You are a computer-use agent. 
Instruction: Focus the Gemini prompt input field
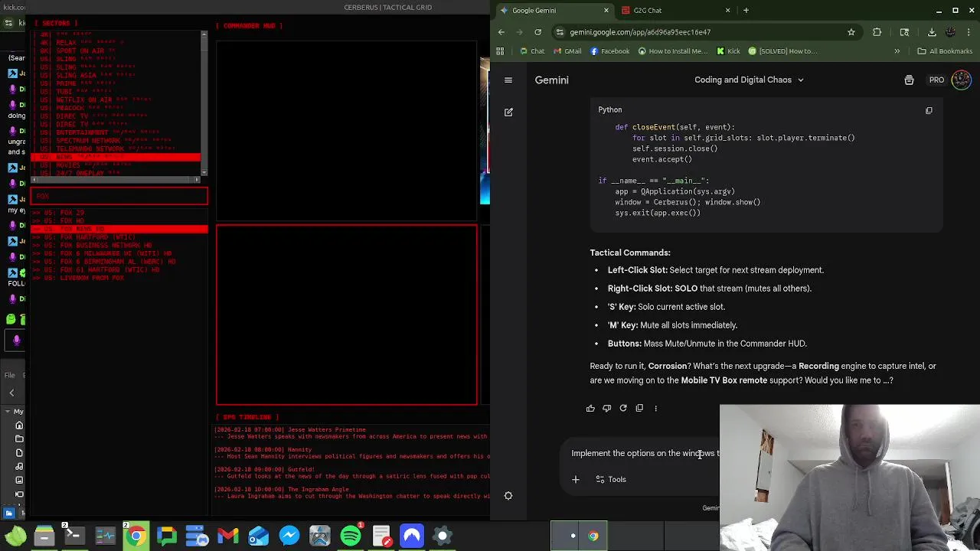click(645, 453)
